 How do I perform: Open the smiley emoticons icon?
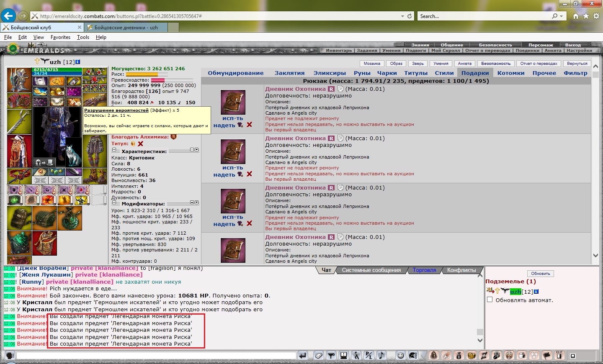[401, 356]
